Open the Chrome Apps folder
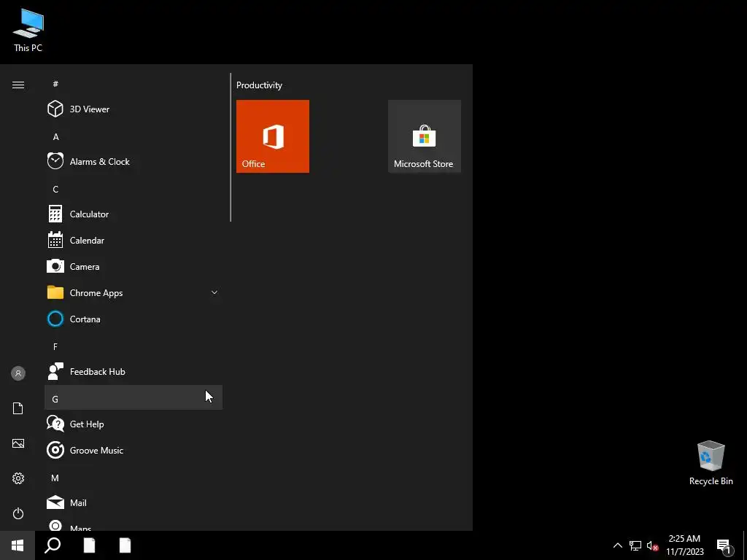This screenshot has height=560, width=747. tap(133, 292)
